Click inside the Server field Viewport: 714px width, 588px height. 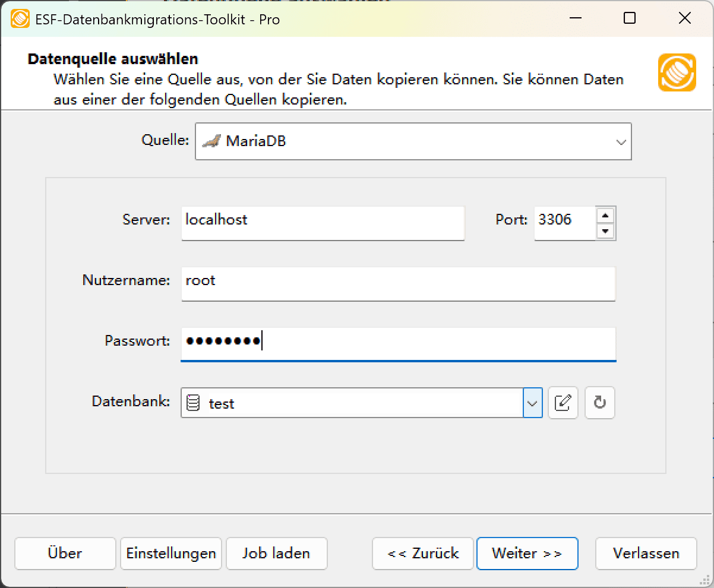(323, 223)
